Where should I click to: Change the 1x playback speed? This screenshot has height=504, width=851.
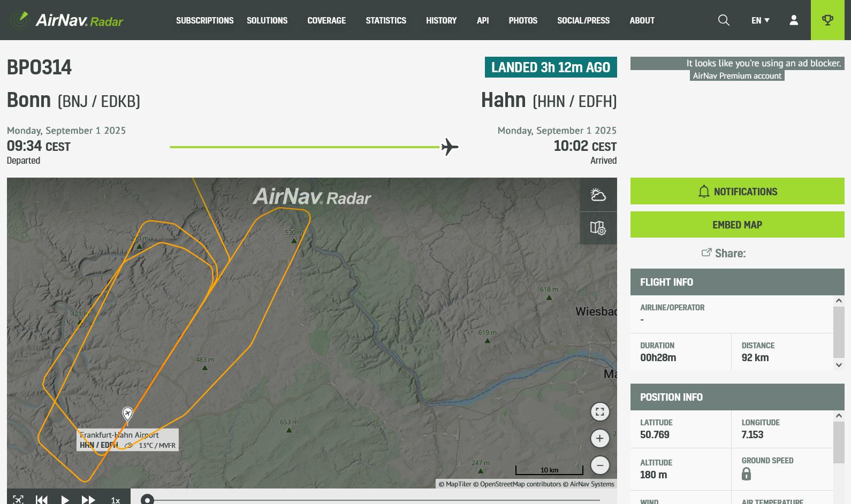115,500
